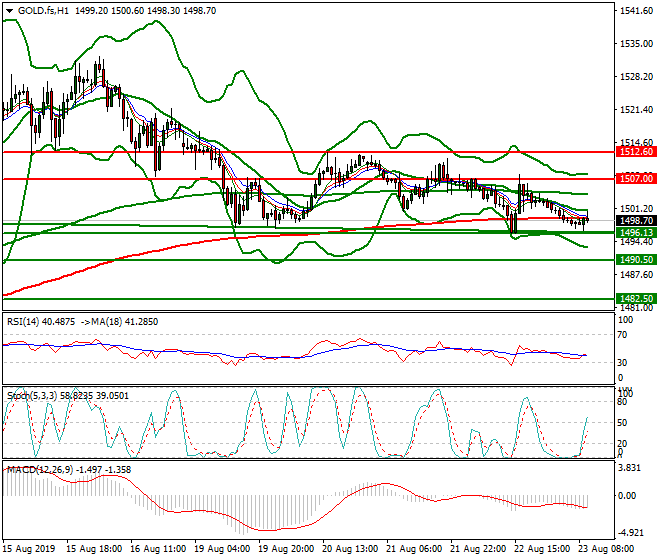Click the green 1490.50 support label
Screen dimensions: 660x560
636,260
